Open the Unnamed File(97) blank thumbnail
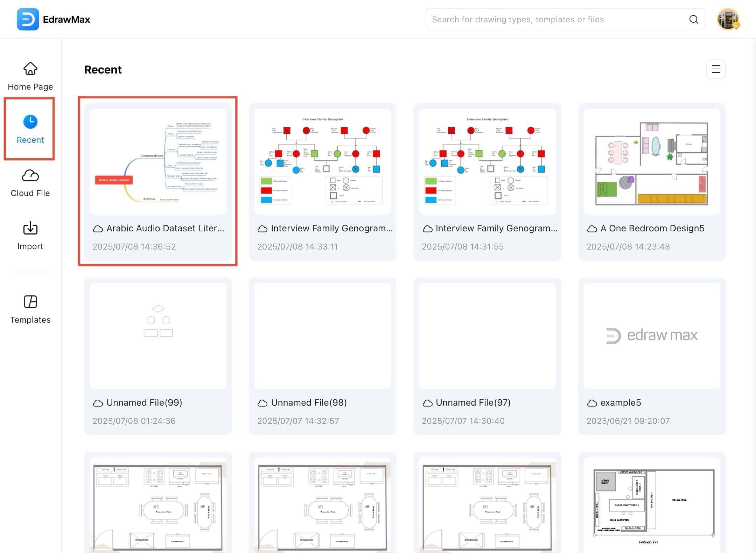 [x=487, y=336]
